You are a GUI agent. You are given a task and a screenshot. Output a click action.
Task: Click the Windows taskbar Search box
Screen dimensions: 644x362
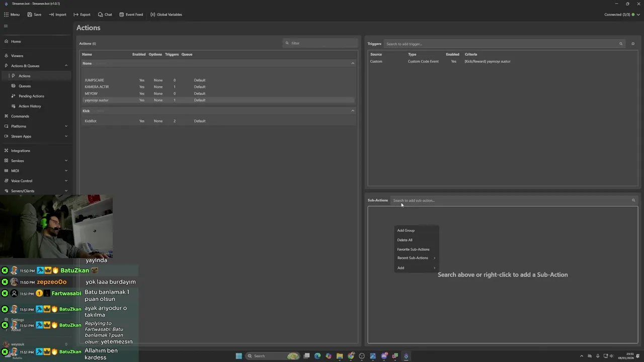273,356
